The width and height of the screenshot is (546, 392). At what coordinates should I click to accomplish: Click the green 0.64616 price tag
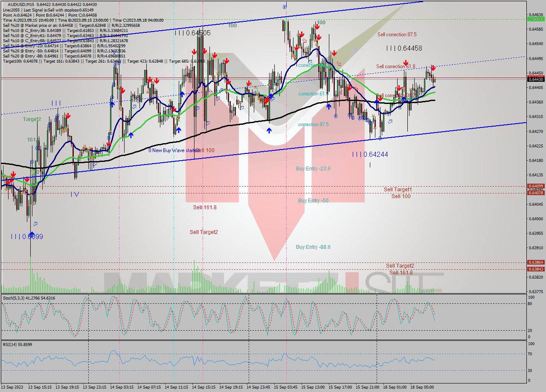tap(536, 19)
